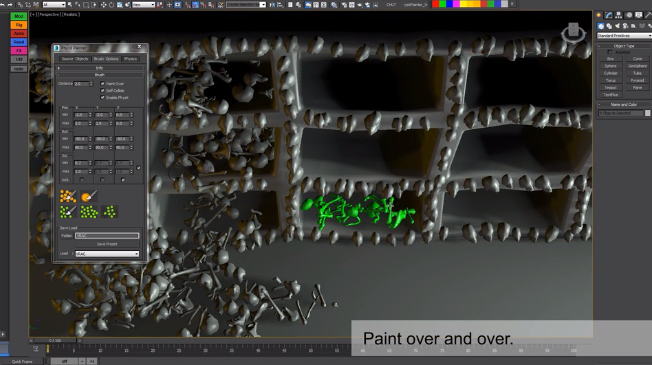Open the Load preset dropdown
Screen dimensions: 652x365
107,254
